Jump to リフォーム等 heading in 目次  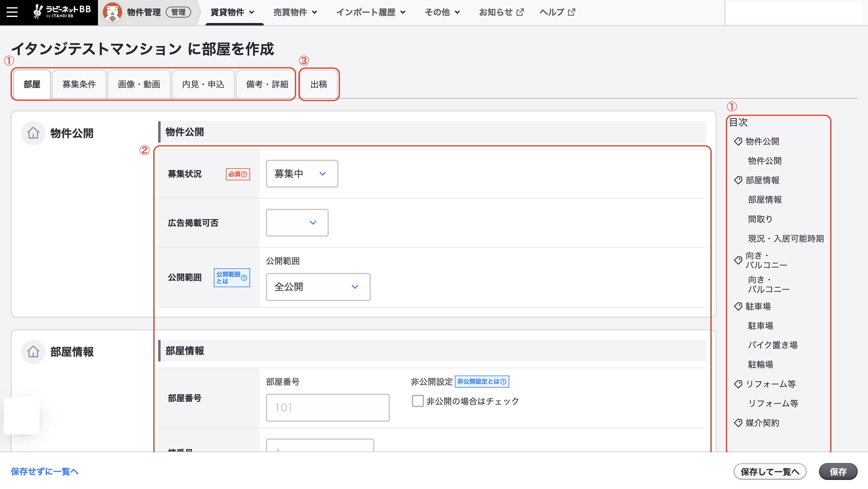771,384
